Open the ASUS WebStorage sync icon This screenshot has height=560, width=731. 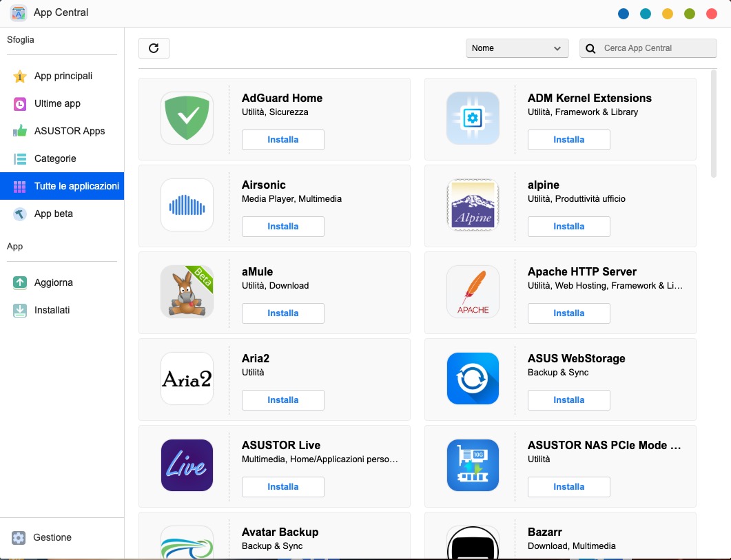click(473, 378)
